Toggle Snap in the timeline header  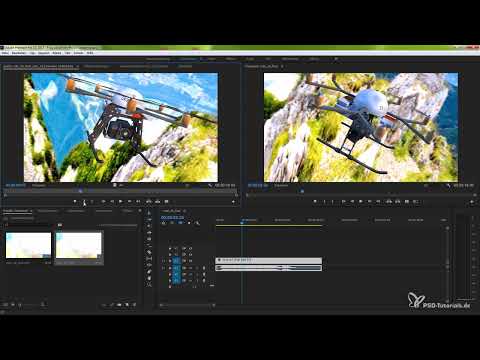pyautogui.click(x=172, y=223)
